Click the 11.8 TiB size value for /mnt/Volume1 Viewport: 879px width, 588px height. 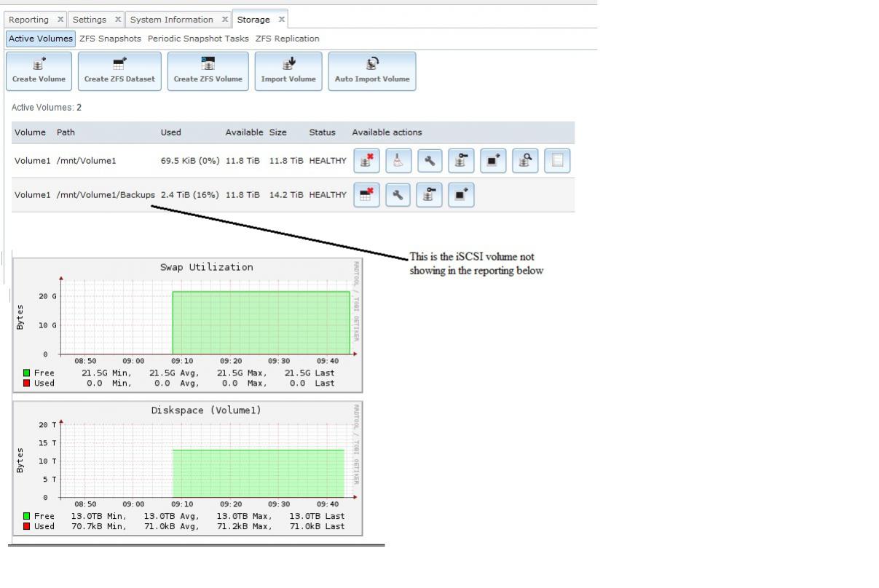point(286,161)
